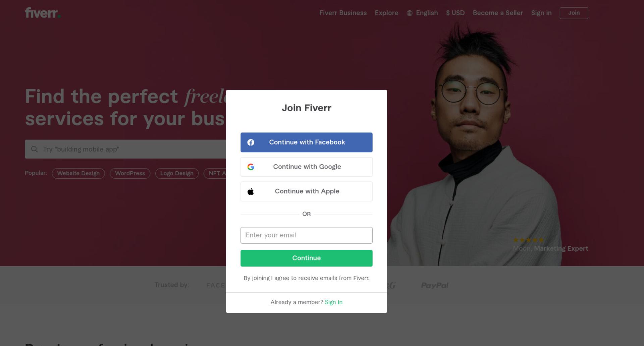The width and height of the screenshot is (644, 346).
Task: Follow the green Sign In link in the modal
Action: 333,302
